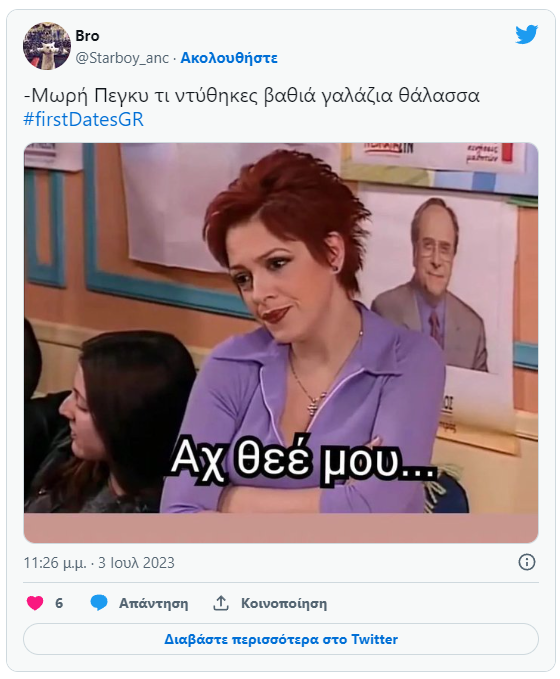Click the pink strip below the meme picture

(x=281, y=528)
